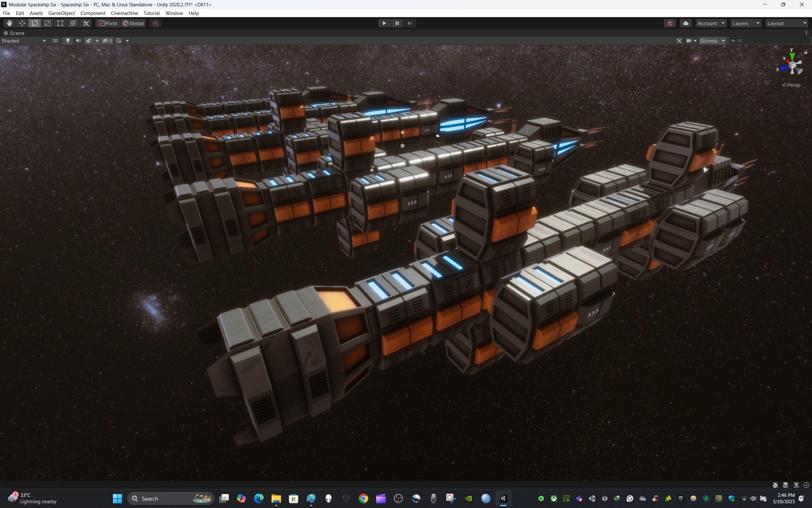Image resolution: width=812 pixels, height=508 pixels.
Task: Click the taskbar Search box
Action: coord(171,498)
